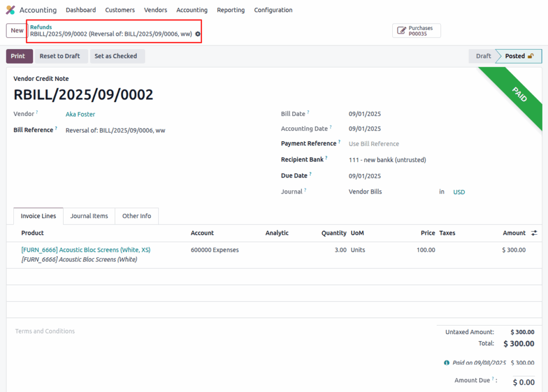Select the Posted status stage
The image size is (548, 392).
519,56
